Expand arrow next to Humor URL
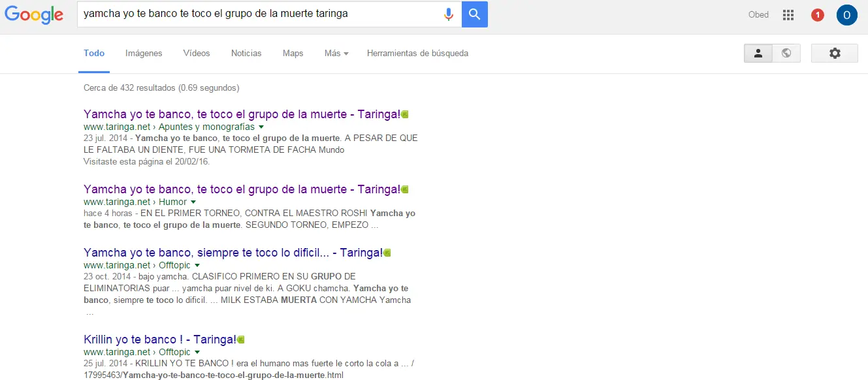 coord(193,202)
